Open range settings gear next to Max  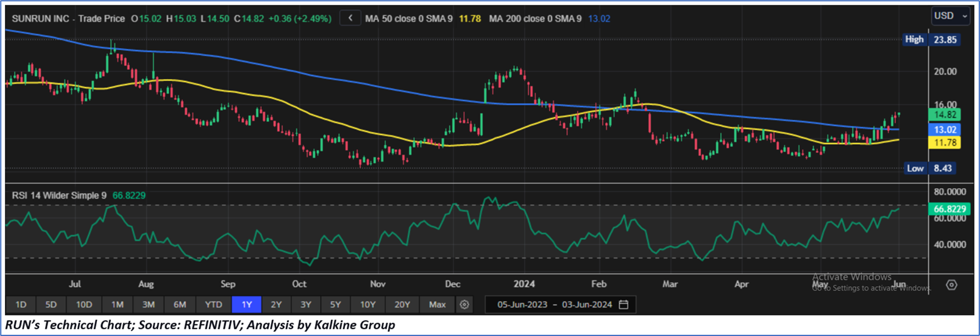464,304
